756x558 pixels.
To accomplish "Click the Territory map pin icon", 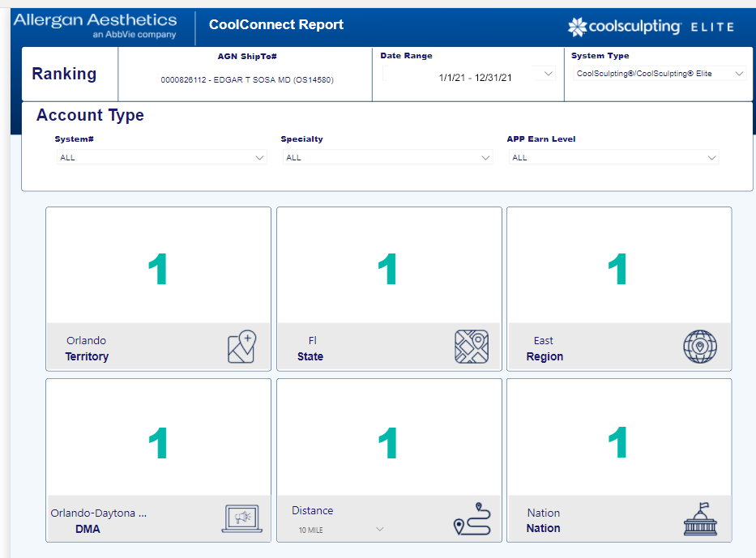I will [241, 347].
